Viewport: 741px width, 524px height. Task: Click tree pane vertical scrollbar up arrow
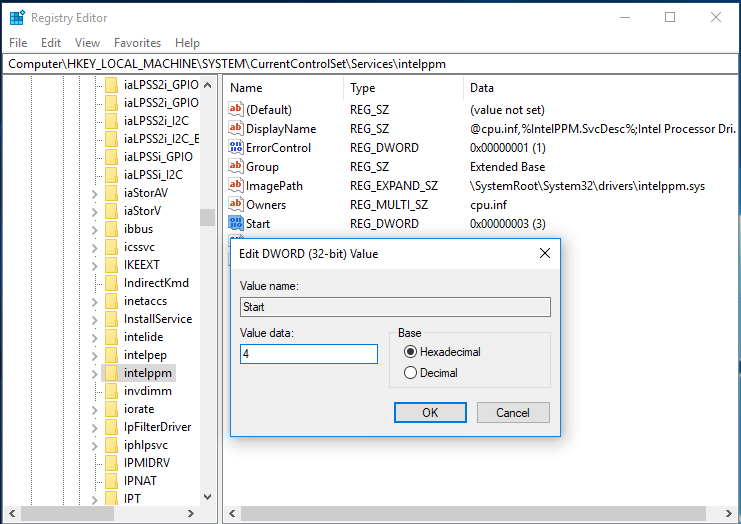(x=207, y=85)
